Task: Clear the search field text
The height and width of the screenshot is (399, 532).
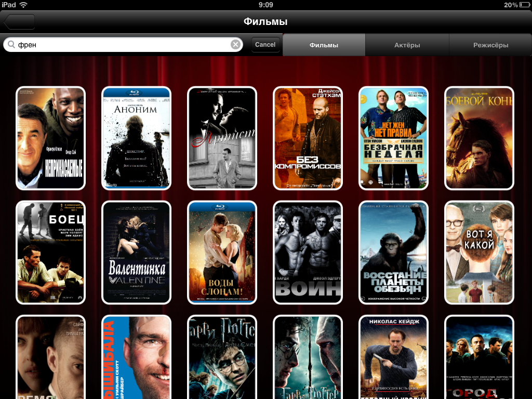Action: 235,45
